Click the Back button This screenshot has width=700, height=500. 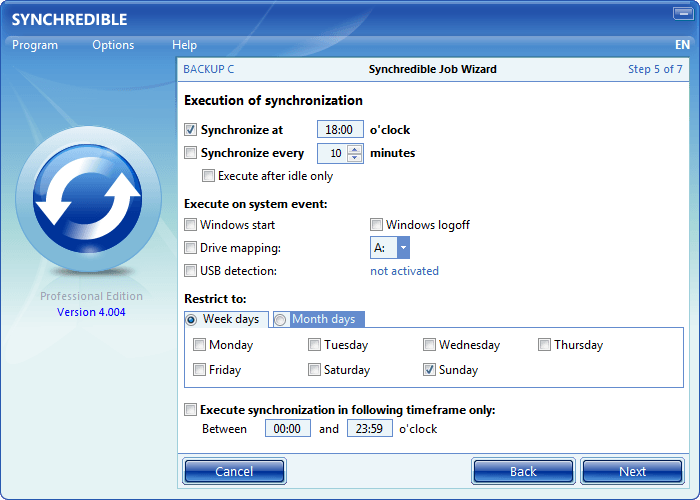(x=523, y=471)
